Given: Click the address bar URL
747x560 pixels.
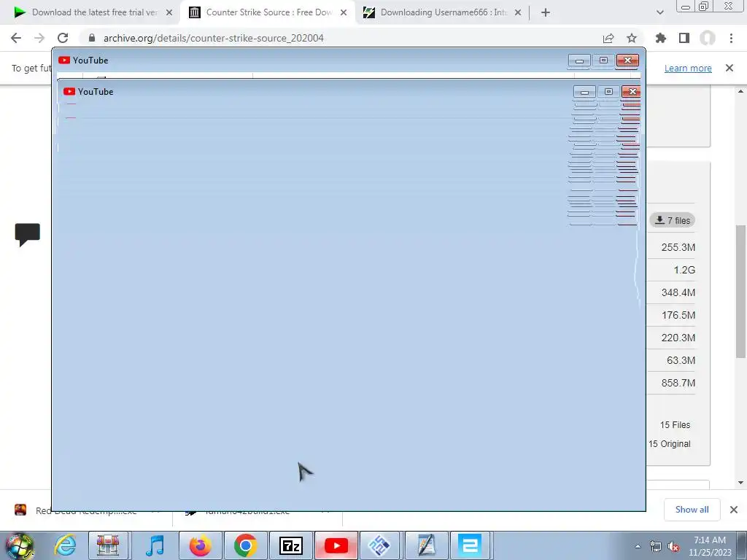Looking at the screenshot, I should (214, 38).
